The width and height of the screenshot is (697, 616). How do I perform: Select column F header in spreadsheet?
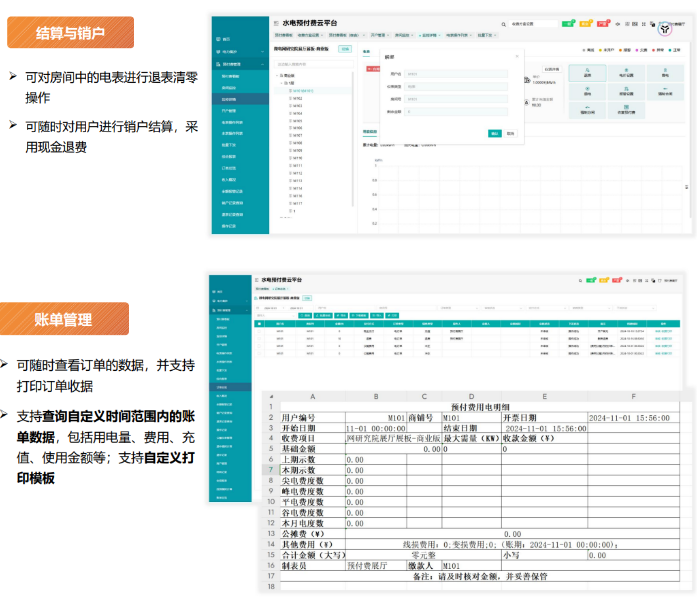pyautogui.click(x=633, y=396)
